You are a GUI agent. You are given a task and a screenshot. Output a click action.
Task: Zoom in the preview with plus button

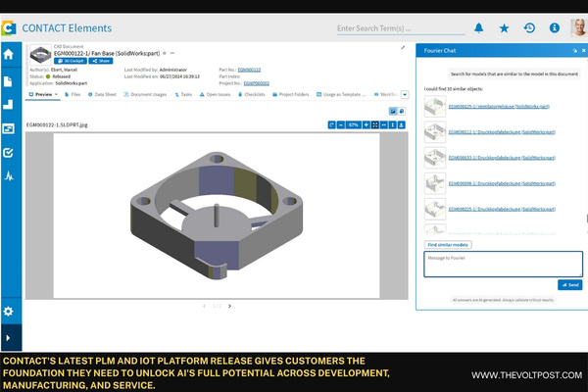click(x=366, y=124)
